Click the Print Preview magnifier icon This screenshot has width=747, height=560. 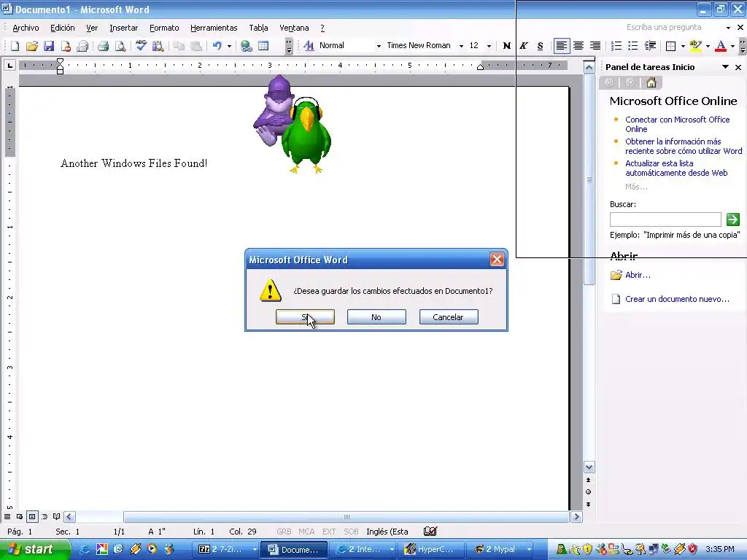(x=120, y=46)
